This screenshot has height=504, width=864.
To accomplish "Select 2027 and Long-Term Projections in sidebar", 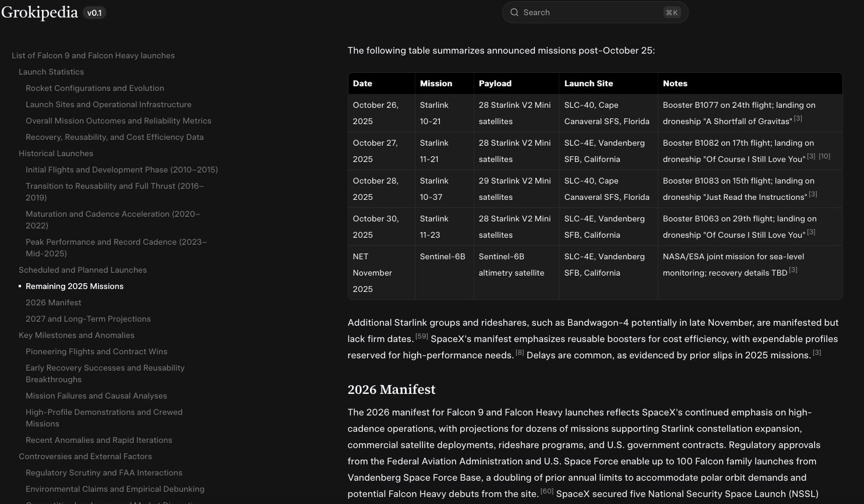I will click(88, 319).
